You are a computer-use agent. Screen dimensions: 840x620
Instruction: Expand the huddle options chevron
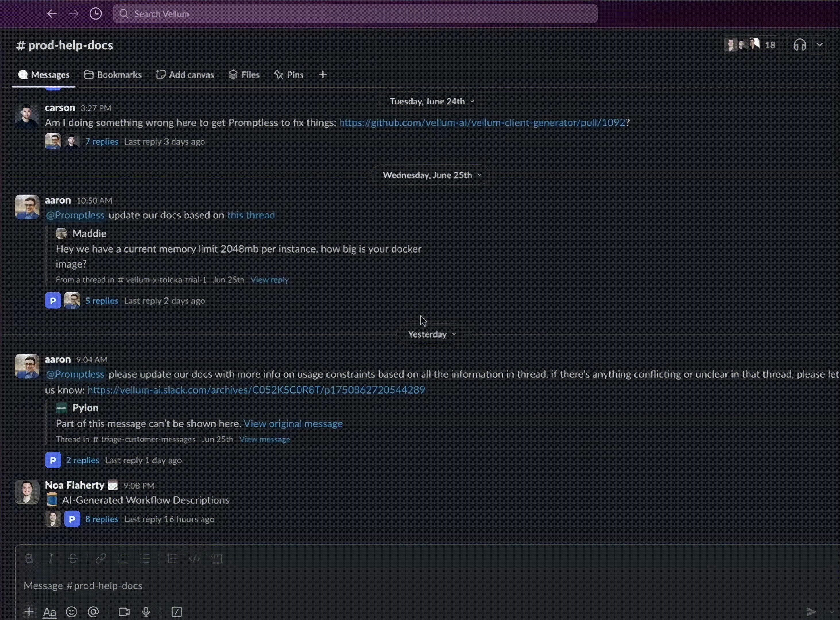pyautogui.click(x=819, y=44)
